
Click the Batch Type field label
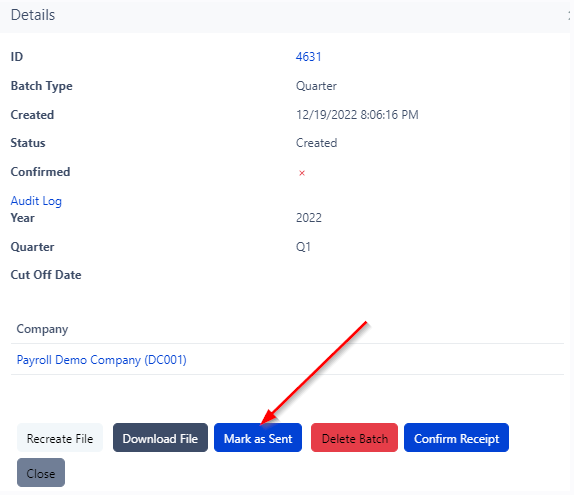click(x=42, y=86)
